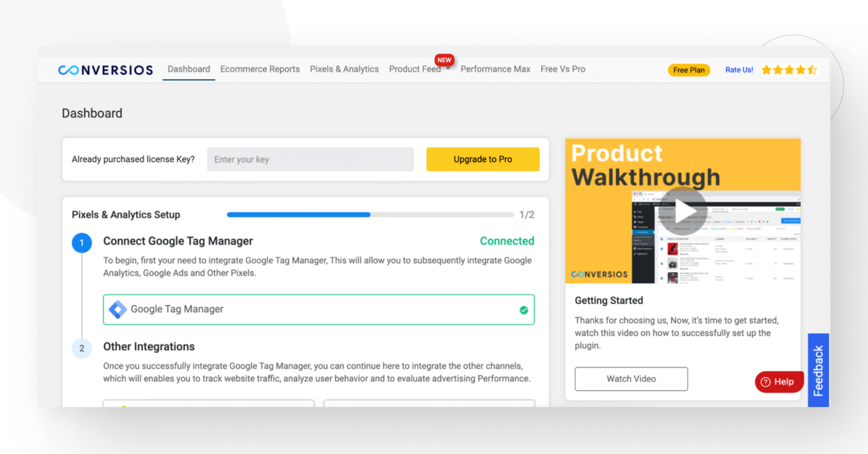The width and height of the screenshot is (868, 454).
Task: Select the Pixels & Analytics tab
Action: click(x=344, y=69)
